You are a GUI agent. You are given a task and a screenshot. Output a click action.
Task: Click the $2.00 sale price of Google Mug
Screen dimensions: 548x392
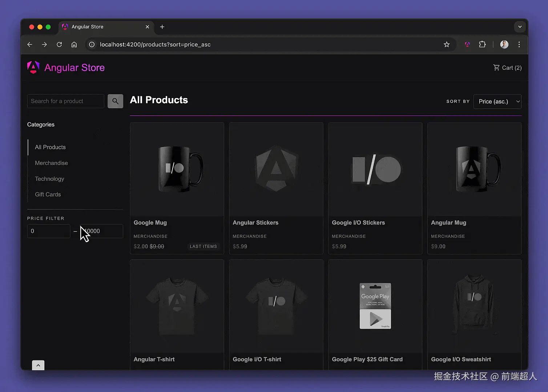tap(141, 246)
